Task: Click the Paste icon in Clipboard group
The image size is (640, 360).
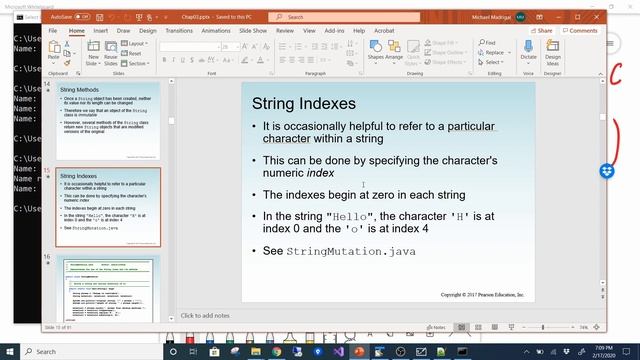Action: pos(54,48)
